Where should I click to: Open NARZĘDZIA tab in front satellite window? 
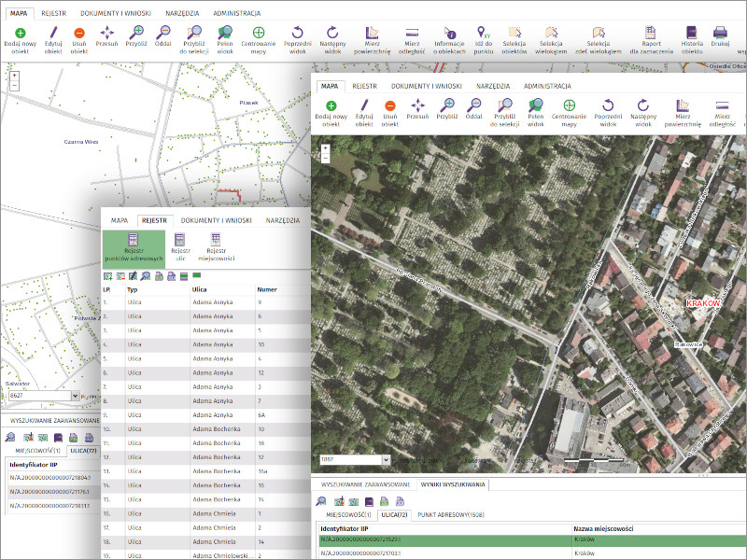tap(493, 86)
